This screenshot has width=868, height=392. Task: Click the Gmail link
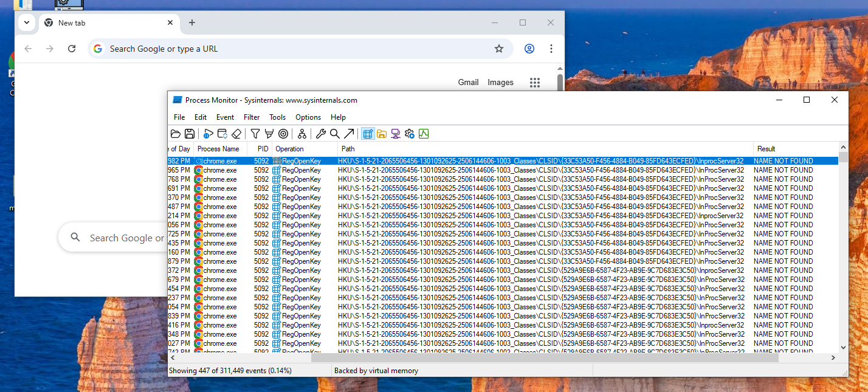point(468,82)
